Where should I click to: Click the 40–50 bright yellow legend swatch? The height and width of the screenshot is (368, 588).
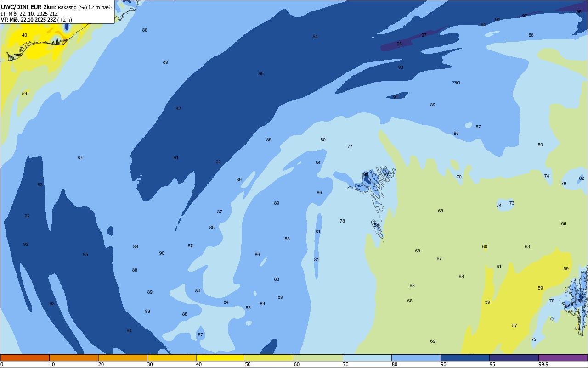pyautogui.click(x=220, y=357)
